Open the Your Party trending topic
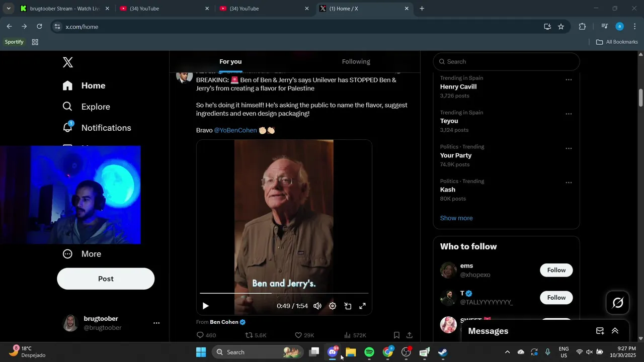The height and width of the screenshot is (362, 644). (456, 155)
